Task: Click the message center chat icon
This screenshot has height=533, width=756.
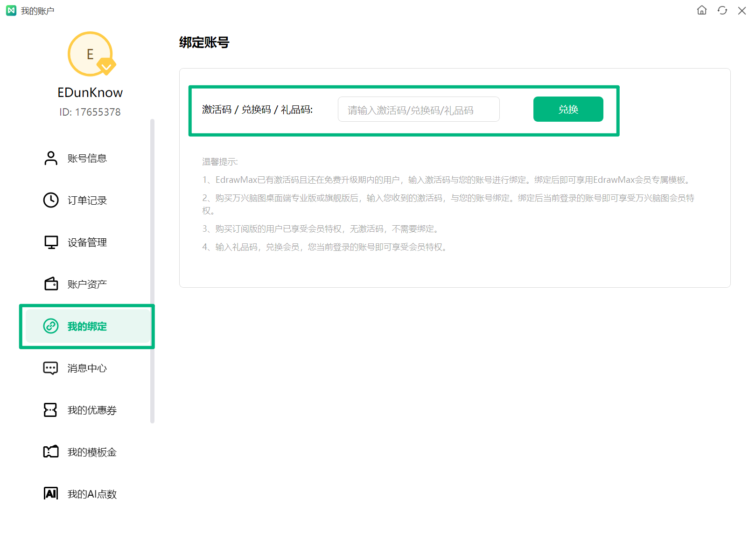Action: pyautogui.click(x=51, y=368)
